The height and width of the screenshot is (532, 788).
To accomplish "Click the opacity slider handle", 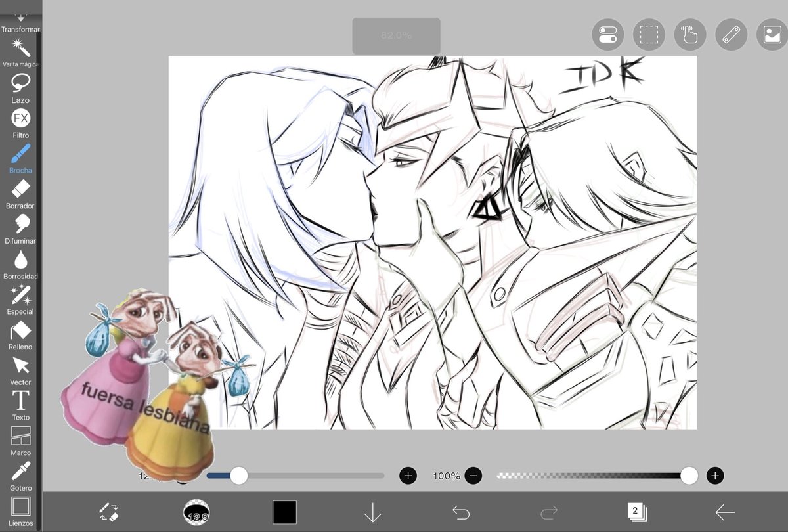I will (689, 476).
